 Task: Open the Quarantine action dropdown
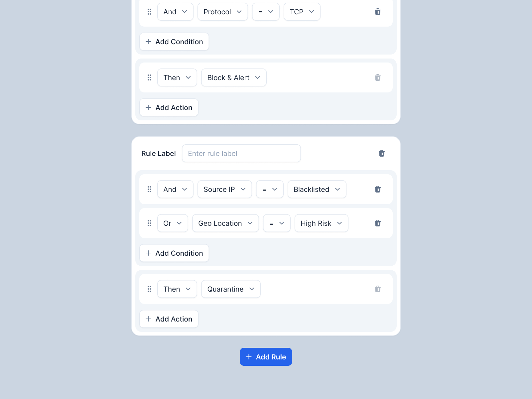pyautogui.click(x=230, y=289)
